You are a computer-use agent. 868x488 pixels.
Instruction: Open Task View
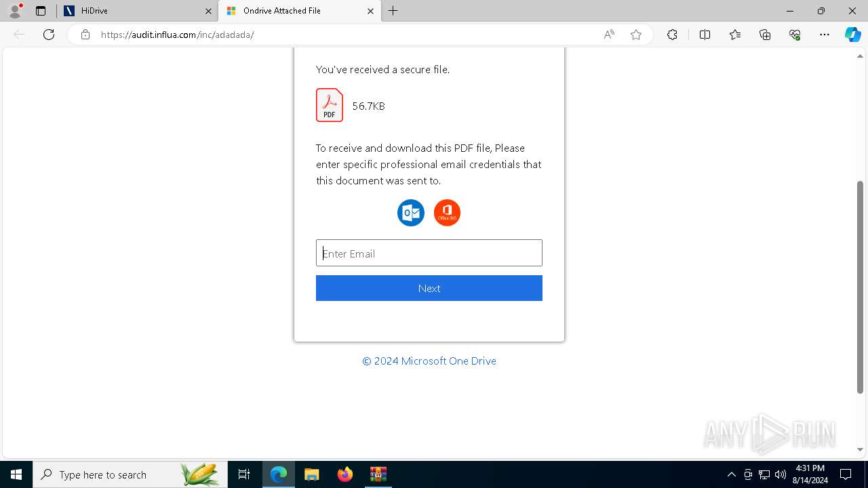pyautogui.click(x=244, y=474)
